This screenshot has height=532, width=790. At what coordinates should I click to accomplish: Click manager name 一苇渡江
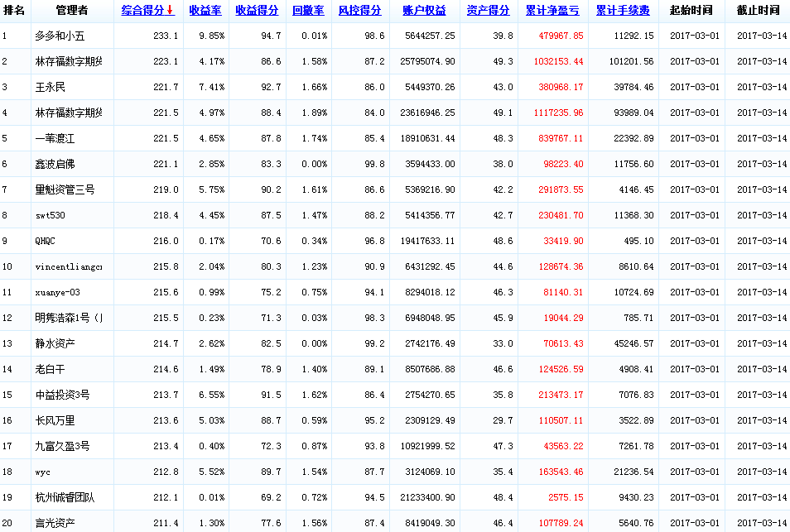click(x=55, y=138)
